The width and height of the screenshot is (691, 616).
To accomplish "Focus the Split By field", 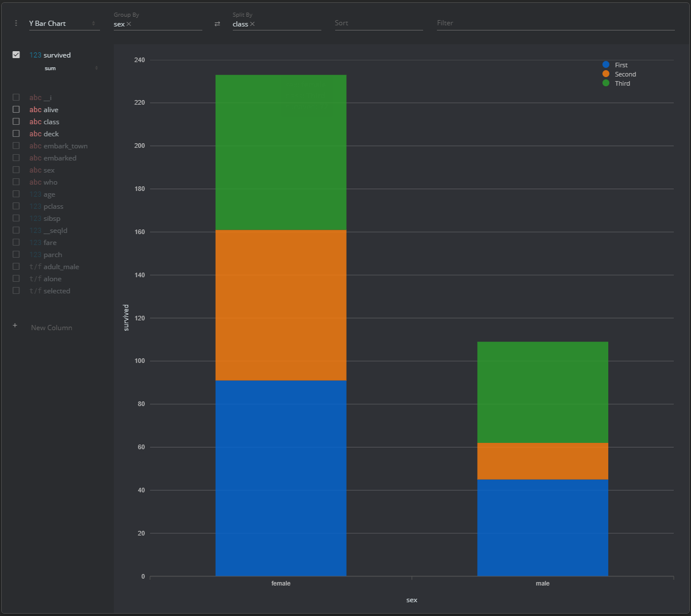I will 277,24.
